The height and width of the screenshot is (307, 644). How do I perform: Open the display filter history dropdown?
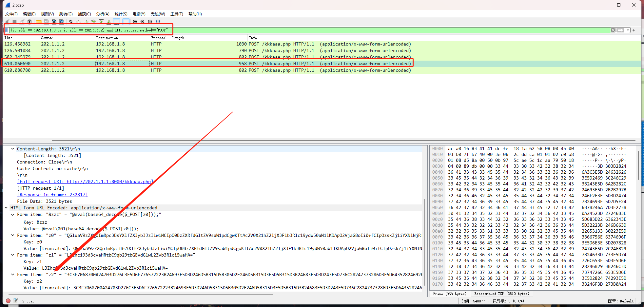pos(628,30)
